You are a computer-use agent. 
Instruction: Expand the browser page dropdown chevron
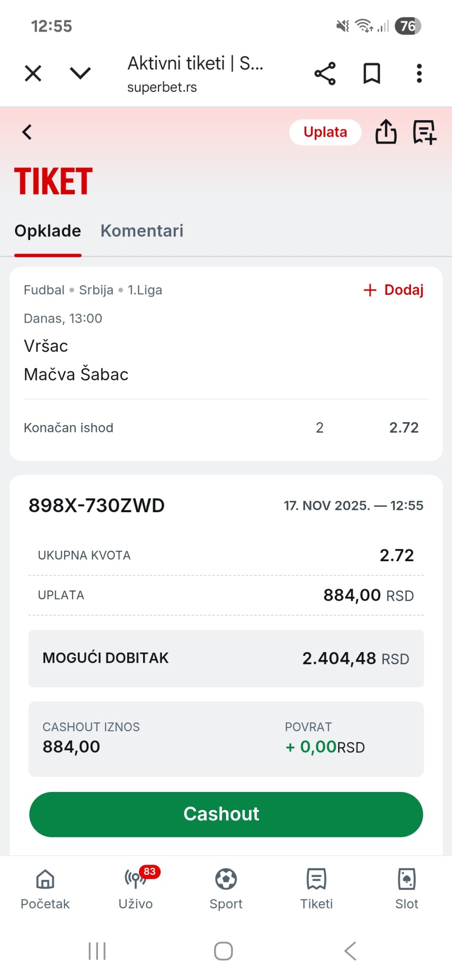click(x=80, y=73)
